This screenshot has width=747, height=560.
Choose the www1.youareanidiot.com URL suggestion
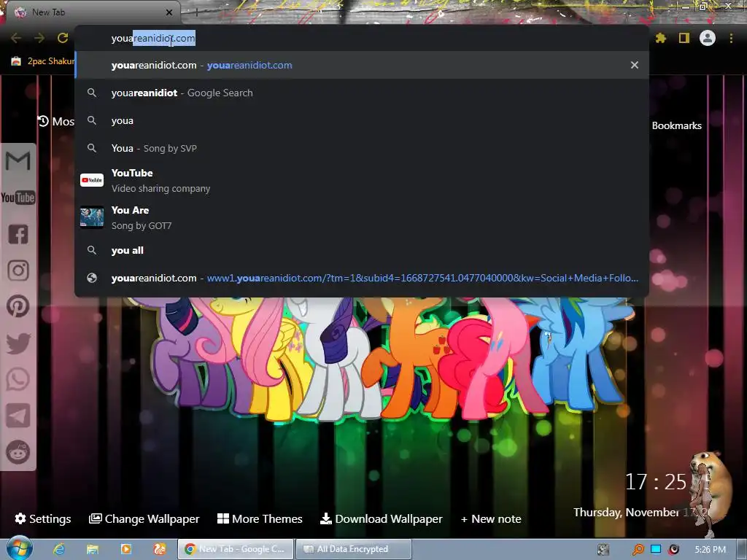pyautogui.click(x=362, y=278)
